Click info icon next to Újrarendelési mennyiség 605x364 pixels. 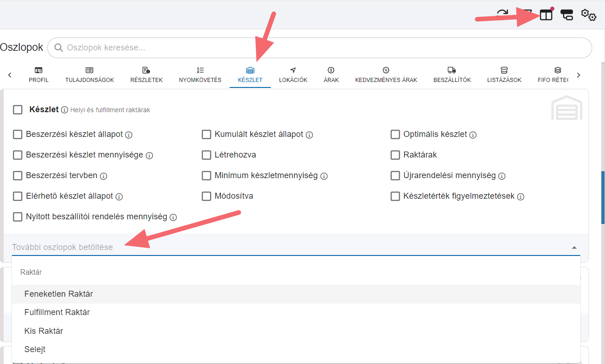click(x=502, y=176)
